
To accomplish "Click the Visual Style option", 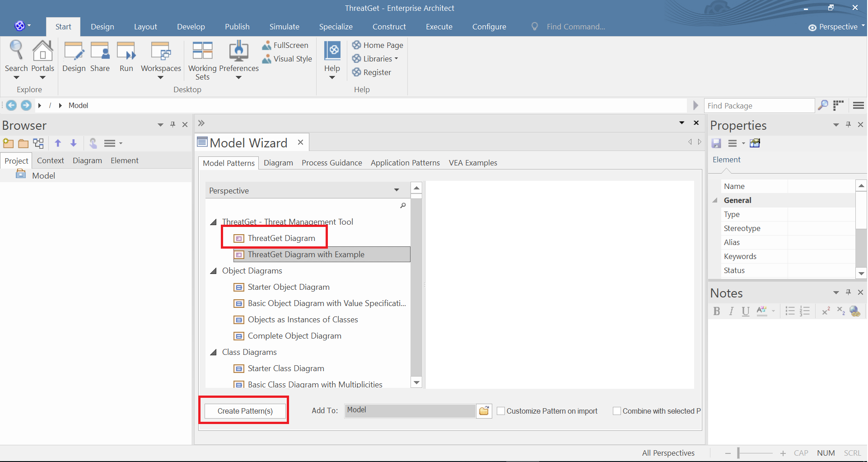I will pyautogui.click(x=287, y=59).
